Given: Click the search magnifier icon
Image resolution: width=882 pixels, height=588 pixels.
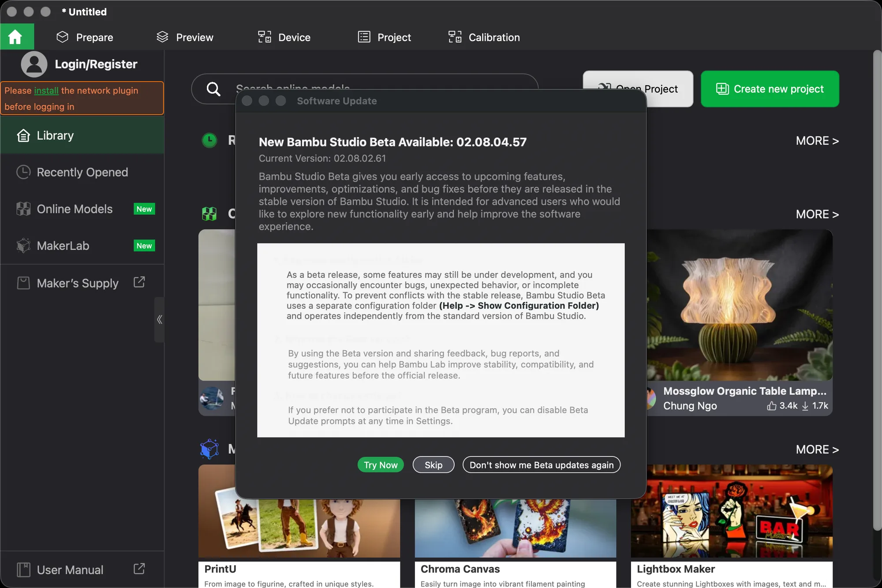Looking at the screenshot, I should (x=213, y=89).
